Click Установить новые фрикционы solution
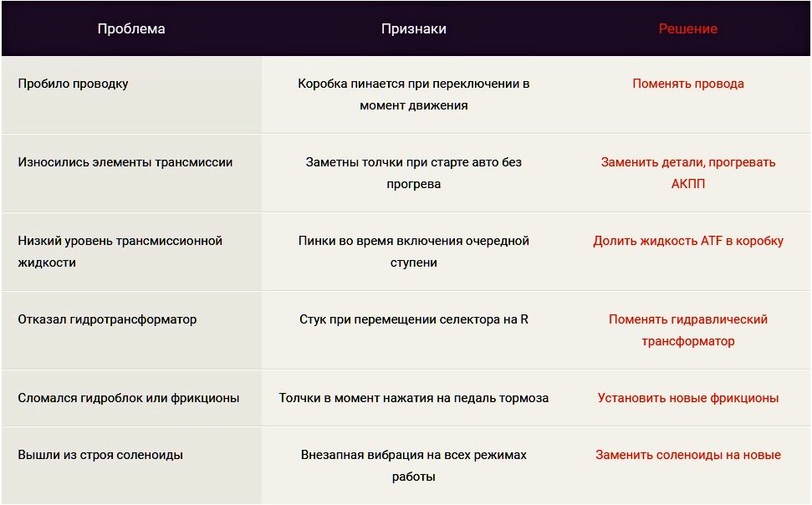The image size is (812, 505). click(x=687, y=398)
